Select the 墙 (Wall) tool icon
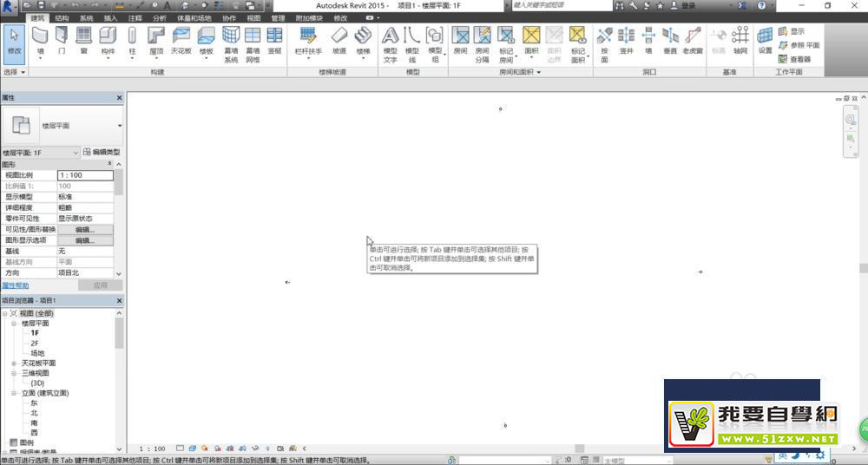Image resolution: width=868 pixels, height=465 pixels. click(40, 36)
